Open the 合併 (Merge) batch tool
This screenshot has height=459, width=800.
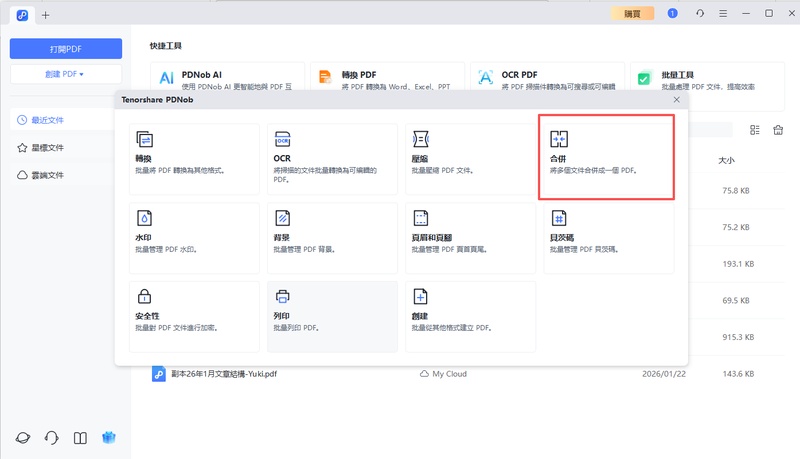pyautogui.click(x=606, y=157)
